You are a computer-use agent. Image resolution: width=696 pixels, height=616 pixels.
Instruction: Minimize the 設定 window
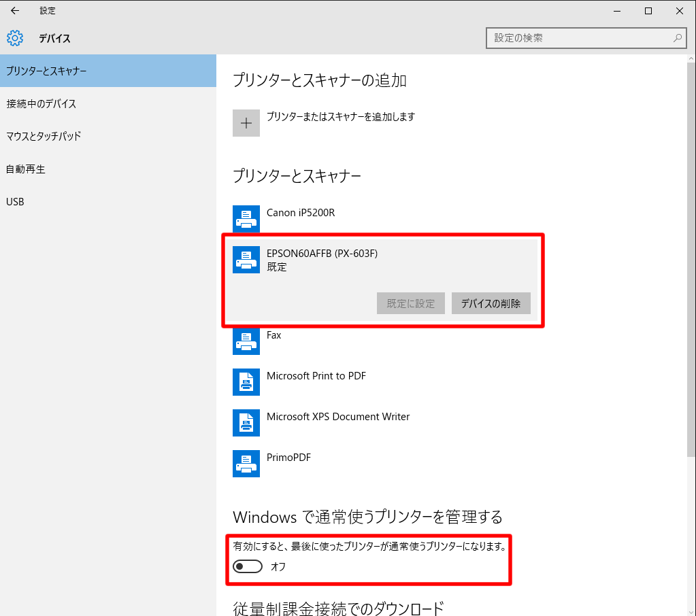coord(617,11)
